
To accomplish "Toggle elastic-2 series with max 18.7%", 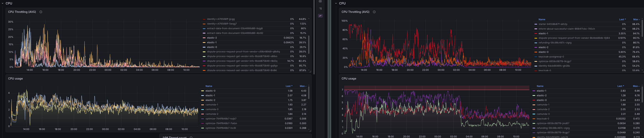I will 212,38.
